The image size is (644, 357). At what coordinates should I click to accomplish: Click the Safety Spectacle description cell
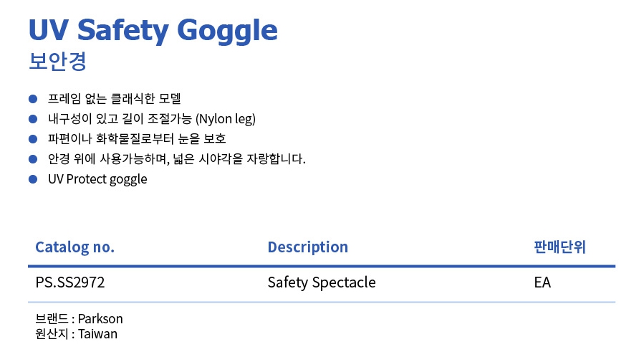tap(321, 282)
